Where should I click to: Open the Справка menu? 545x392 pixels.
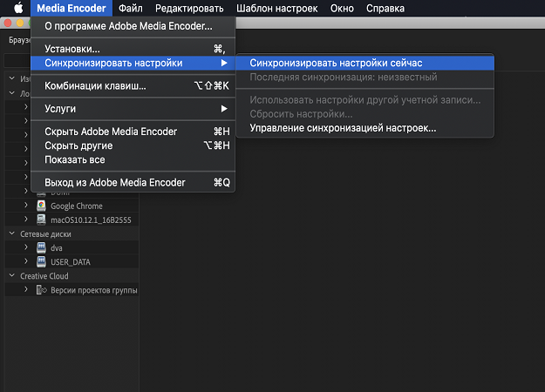(385, 9)
